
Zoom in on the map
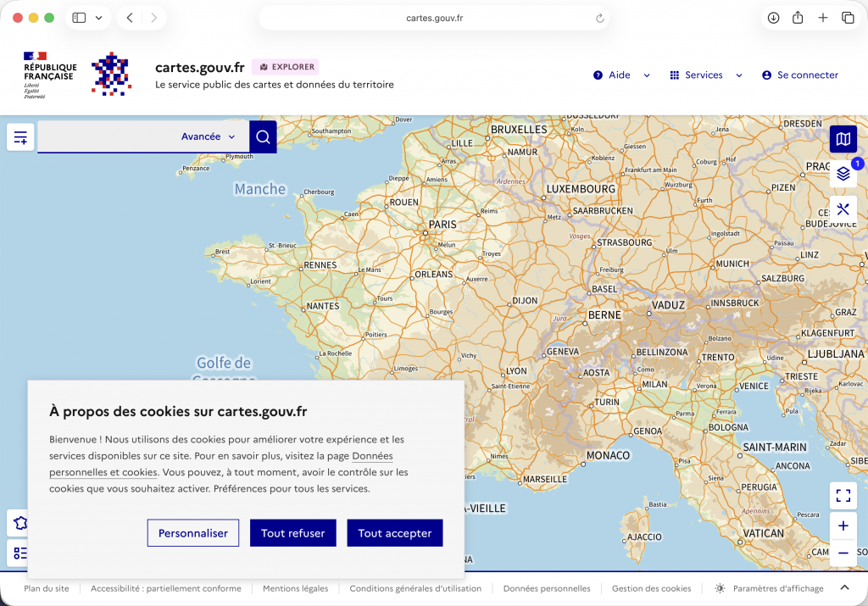point(843,526)
